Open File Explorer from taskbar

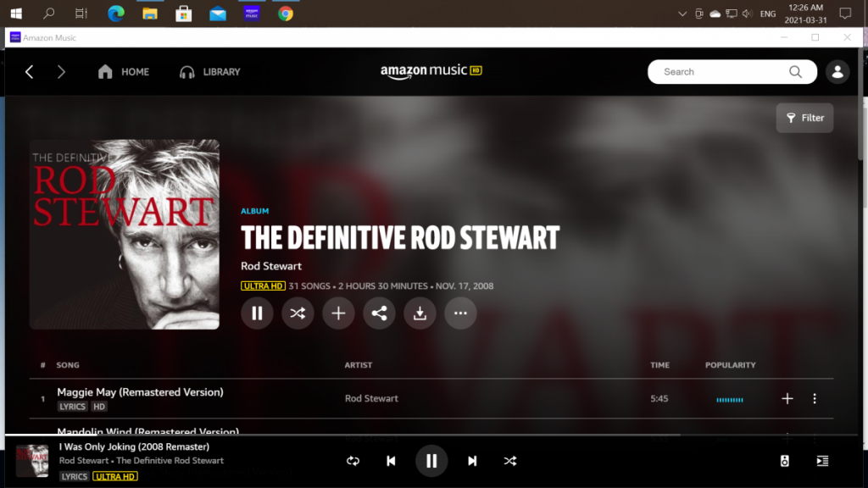(x=150, y=14)
